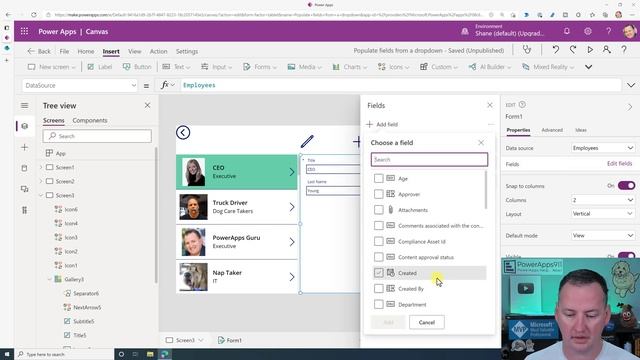Open the Action menu tab
Viewport: 640px width, 360px height.
click(158, 51)
